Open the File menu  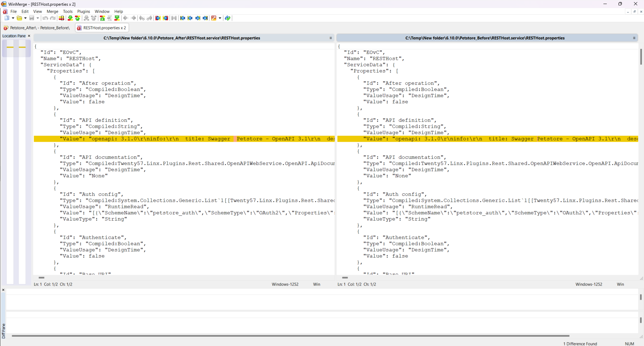click(13, 11)
